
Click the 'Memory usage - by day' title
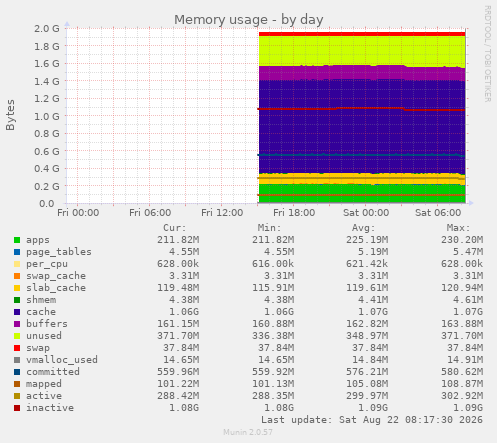tap(249, 20)
